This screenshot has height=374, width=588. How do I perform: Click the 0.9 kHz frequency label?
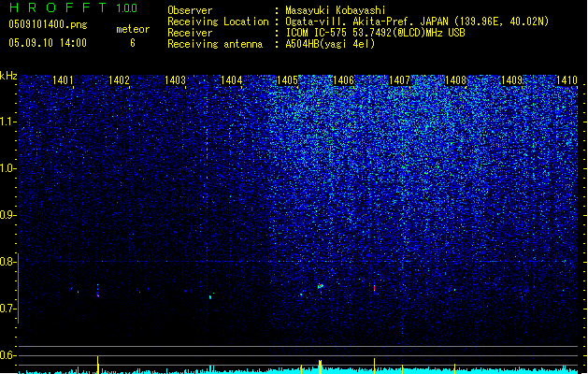click(7, 215)
